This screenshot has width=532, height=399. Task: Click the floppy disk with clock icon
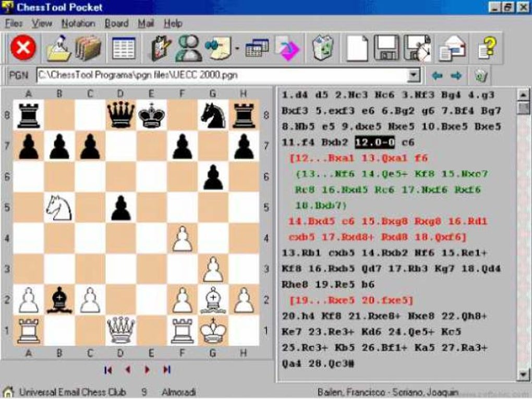tap(417, 48)
